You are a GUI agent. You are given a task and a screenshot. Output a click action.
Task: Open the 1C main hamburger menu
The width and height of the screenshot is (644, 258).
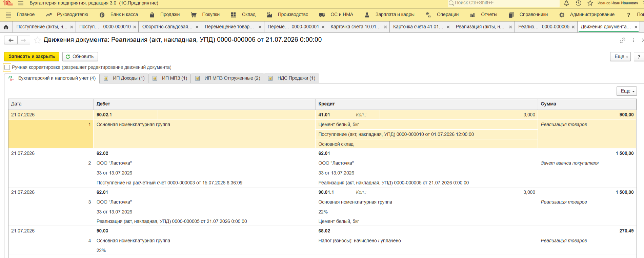[x=21, y=3]
